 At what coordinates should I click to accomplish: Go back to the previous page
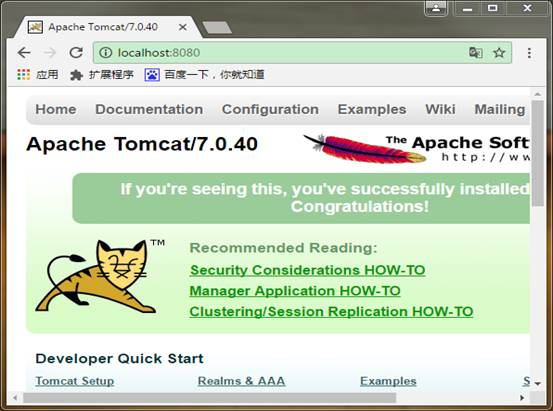[24, 53]
